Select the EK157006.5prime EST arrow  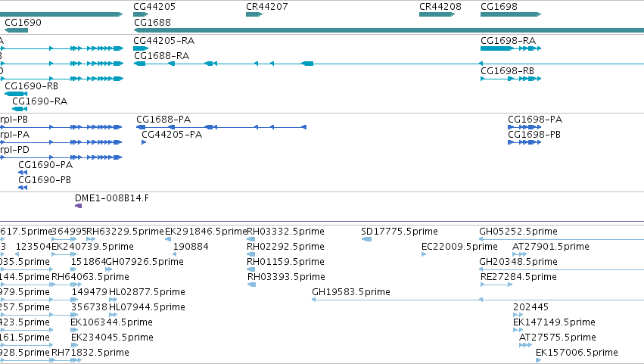click(x=539, y=360)
